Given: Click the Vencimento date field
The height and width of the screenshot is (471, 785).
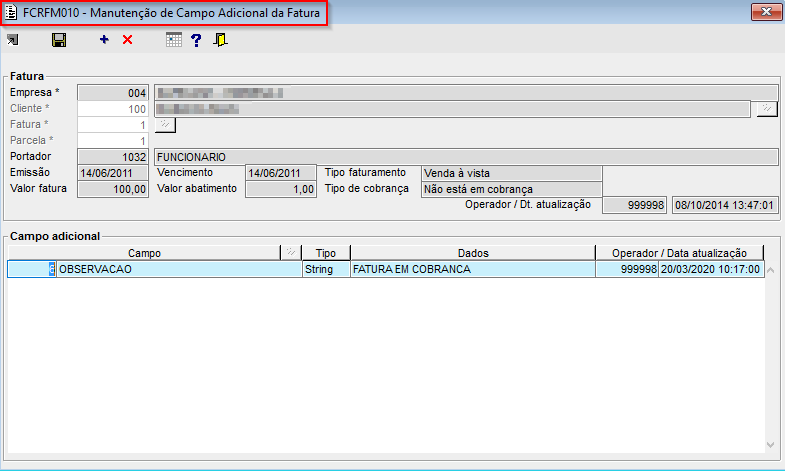Looking at the screenshot, I should pyautogui.click(x=281, y=173).
